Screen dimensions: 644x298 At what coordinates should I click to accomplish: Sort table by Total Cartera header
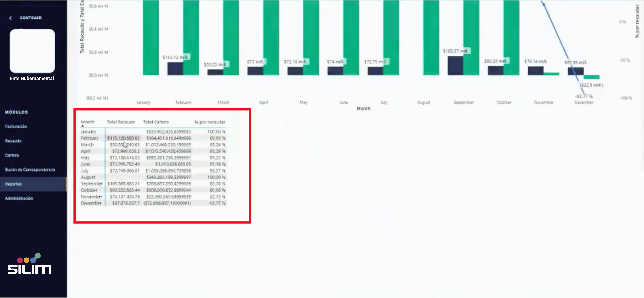(x=156, y=122)
